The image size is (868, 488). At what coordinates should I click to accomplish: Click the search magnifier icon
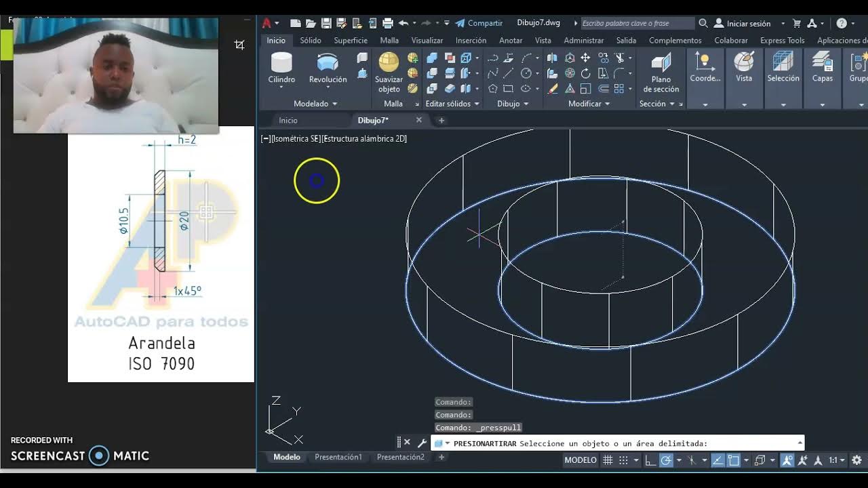tap(703, 23)
